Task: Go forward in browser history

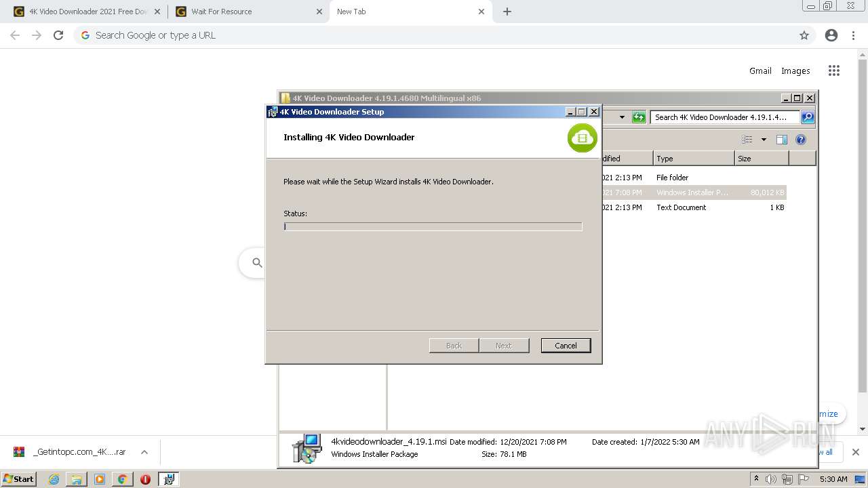Action: 37,35
